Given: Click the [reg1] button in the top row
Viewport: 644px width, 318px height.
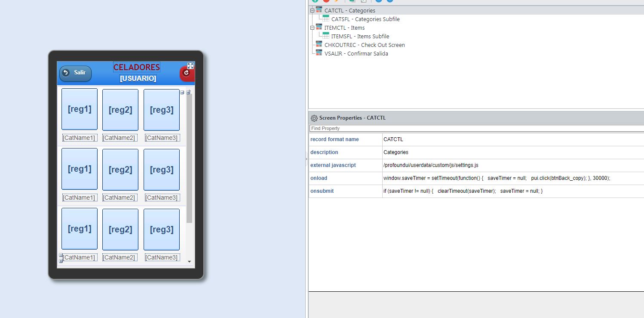Looking at the screenshot, I should tap(80, 109).
